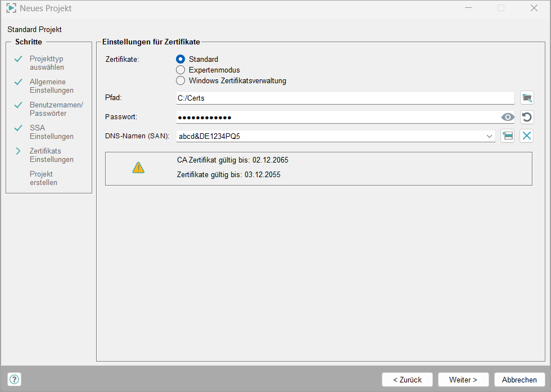Click checkmark icon next to Projekttyp auswählen
Screen dimensions: 551x392
[x=18, y=59]
